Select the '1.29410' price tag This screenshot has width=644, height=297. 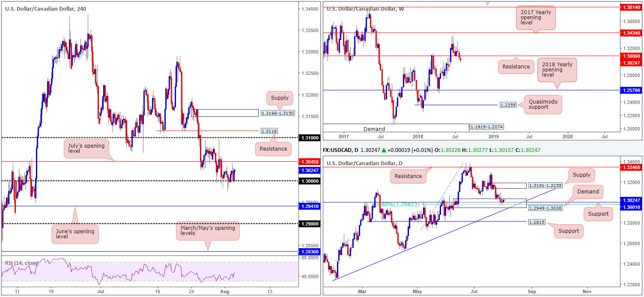point(310,206)
